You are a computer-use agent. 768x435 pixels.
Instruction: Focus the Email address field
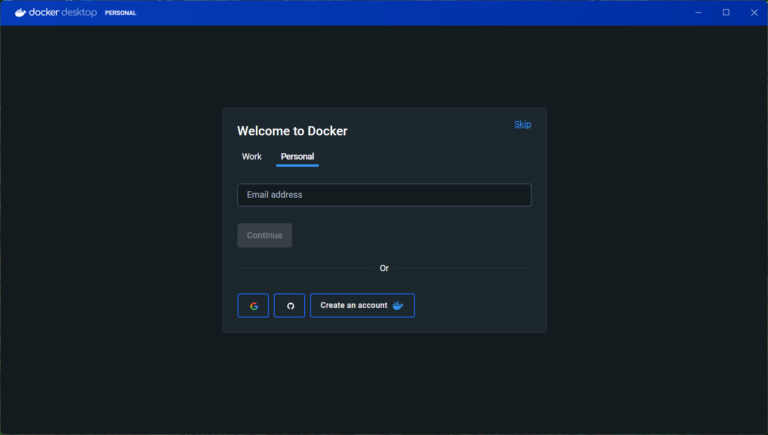[x=384, y=195]
